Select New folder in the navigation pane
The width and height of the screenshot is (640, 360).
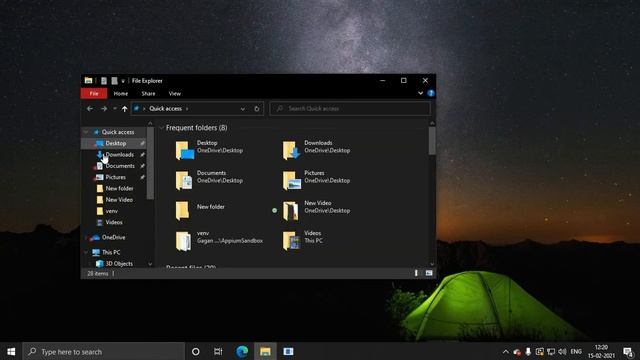tap(119, 189)
